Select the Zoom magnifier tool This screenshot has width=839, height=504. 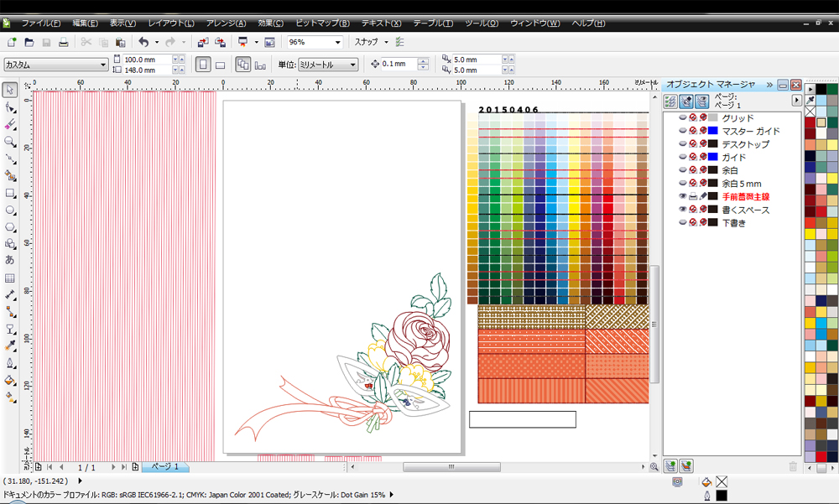(10, 141)
